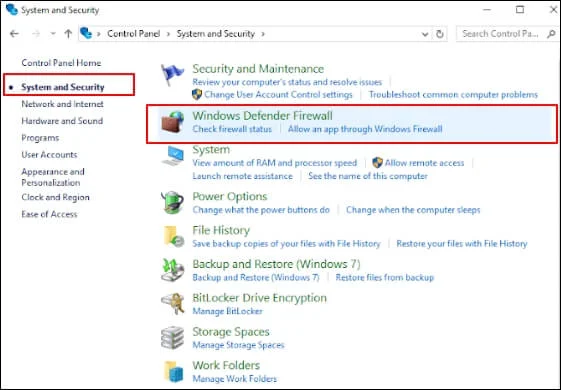Select Control Panel Home in the sidebar
Viewport: 561px width, 390px height.
coord(61,63)
